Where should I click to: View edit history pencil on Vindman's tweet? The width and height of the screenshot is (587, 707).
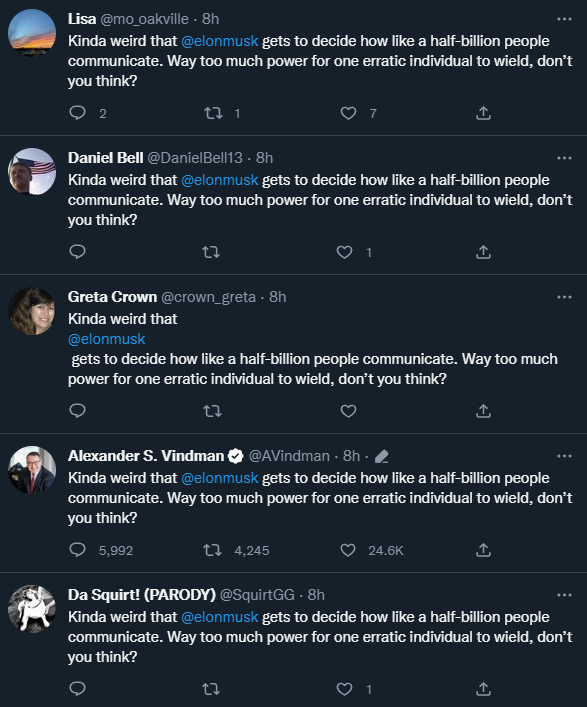click(381, 456)
